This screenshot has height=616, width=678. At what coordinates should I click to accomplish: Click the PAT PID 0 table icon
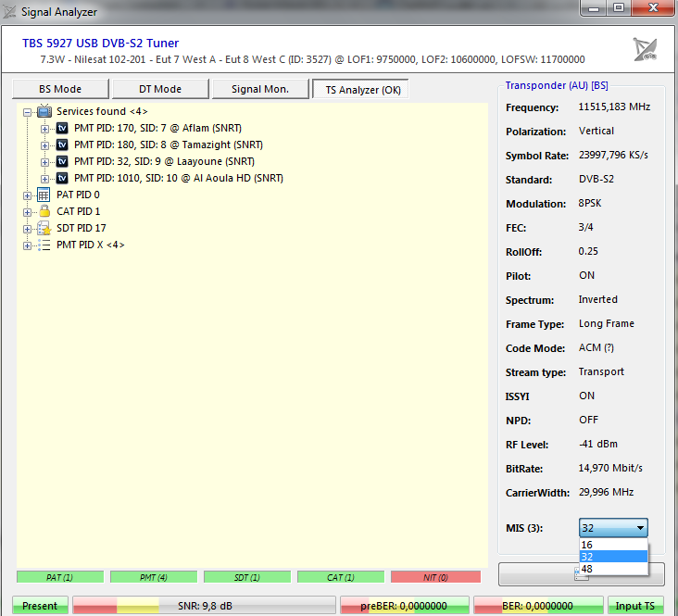44,195
